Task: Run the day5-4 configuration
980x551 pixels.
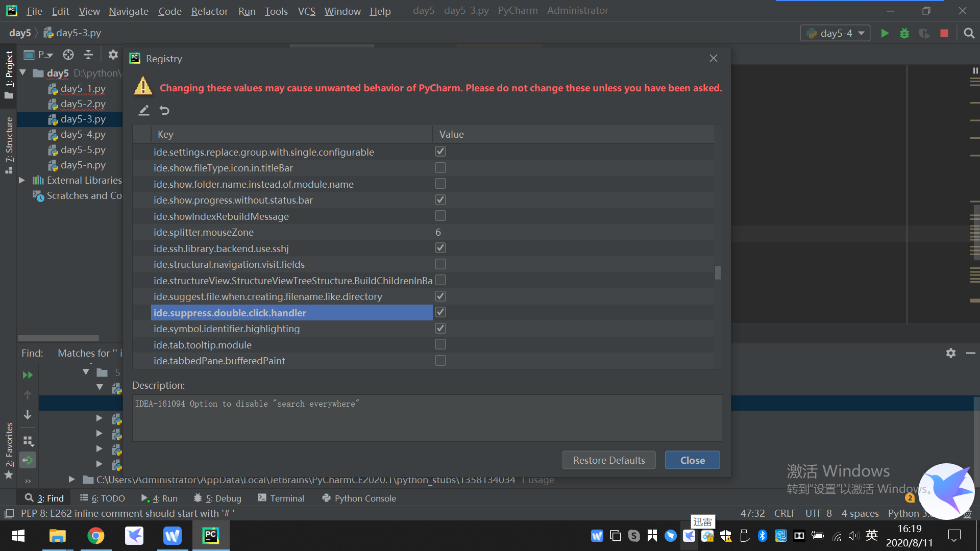Action: [x=885, y=33]
